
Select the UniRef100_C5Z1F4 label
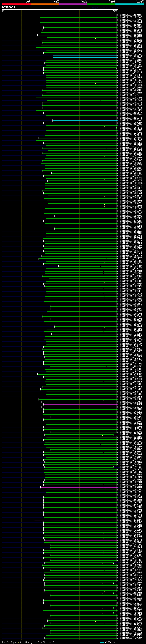point(131,357)
